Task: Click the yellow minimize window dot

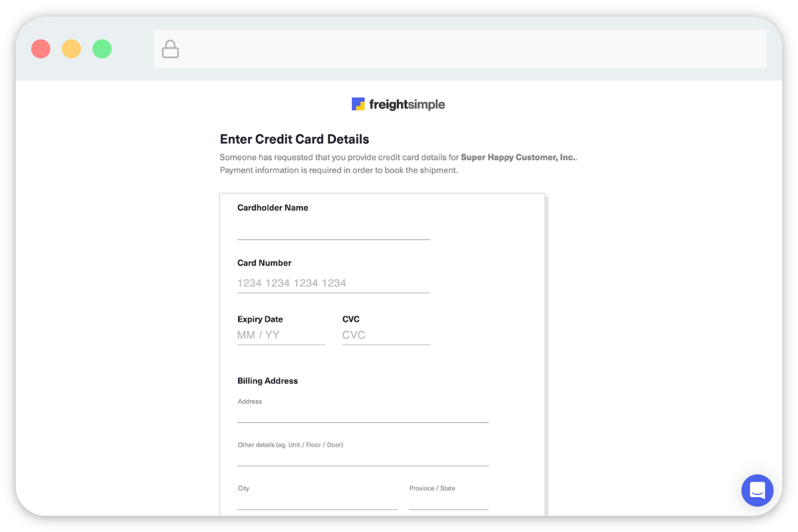Action: tap(72, 49)
